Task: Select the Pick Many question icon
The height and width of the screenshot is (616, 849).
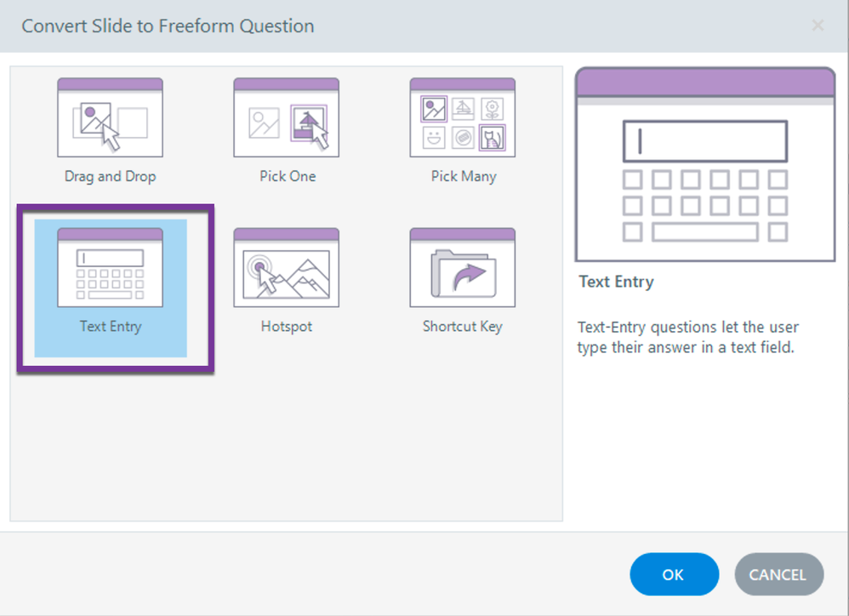Action: pos(463,117)
